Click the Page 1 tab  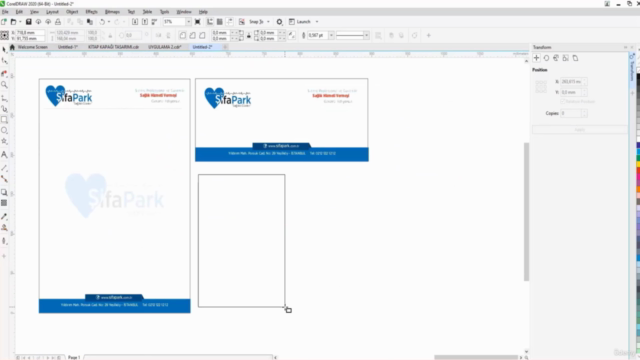(x=74, y=357)
